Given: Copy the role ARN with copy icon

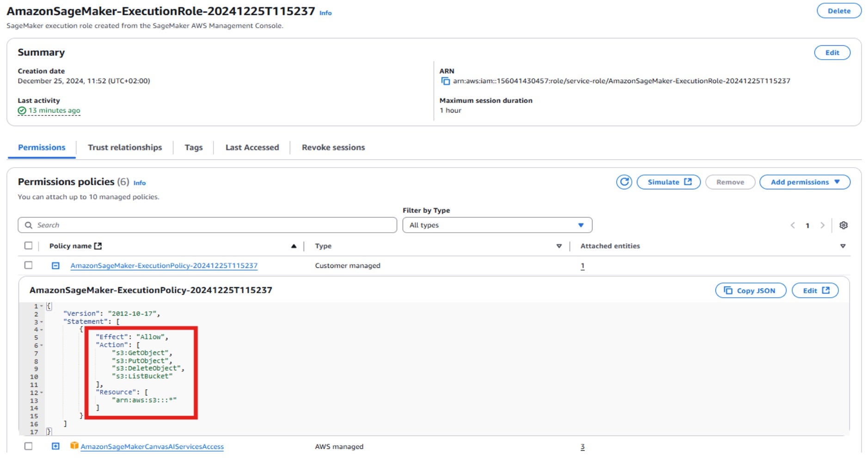Looking at the screenshot, I should click(x=445, y=81).
